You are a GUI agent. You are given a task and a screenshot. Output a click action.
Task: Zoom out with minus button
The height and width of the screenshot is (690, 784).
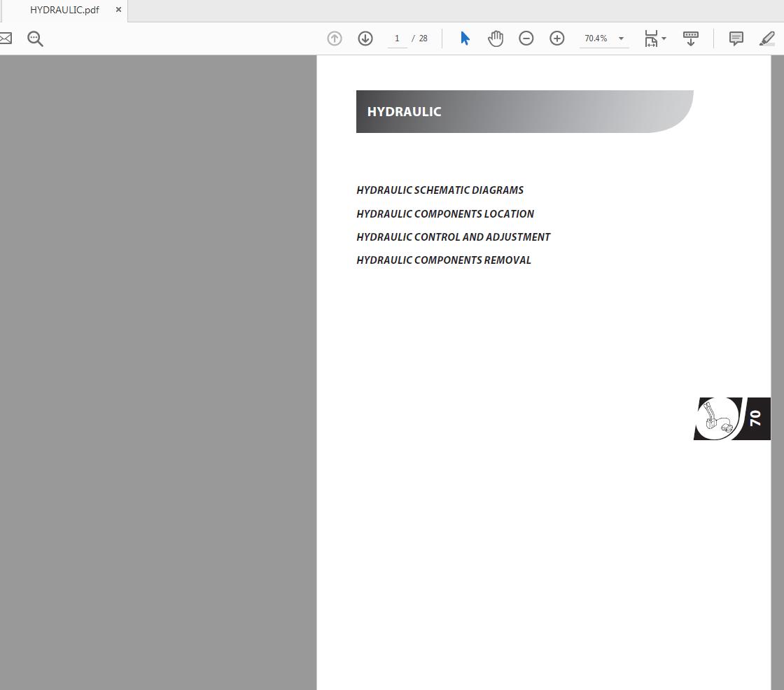[x=526, y=38]
